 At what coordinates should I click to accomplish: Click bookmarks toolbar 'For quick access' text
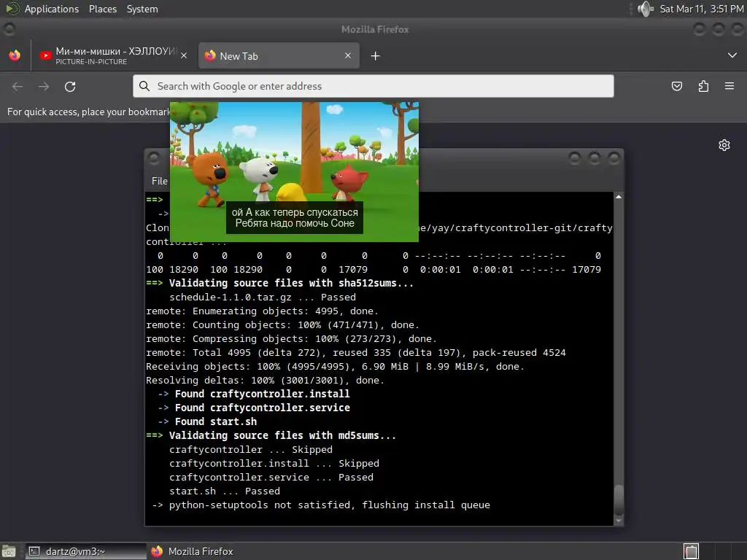[88, 112]
